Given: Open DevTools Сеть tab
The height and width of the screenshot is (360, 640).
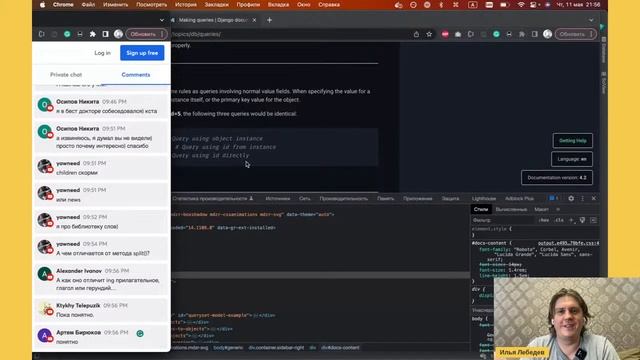Looking at the screenshot, I should pyautogui.click(x=304, y=199).
